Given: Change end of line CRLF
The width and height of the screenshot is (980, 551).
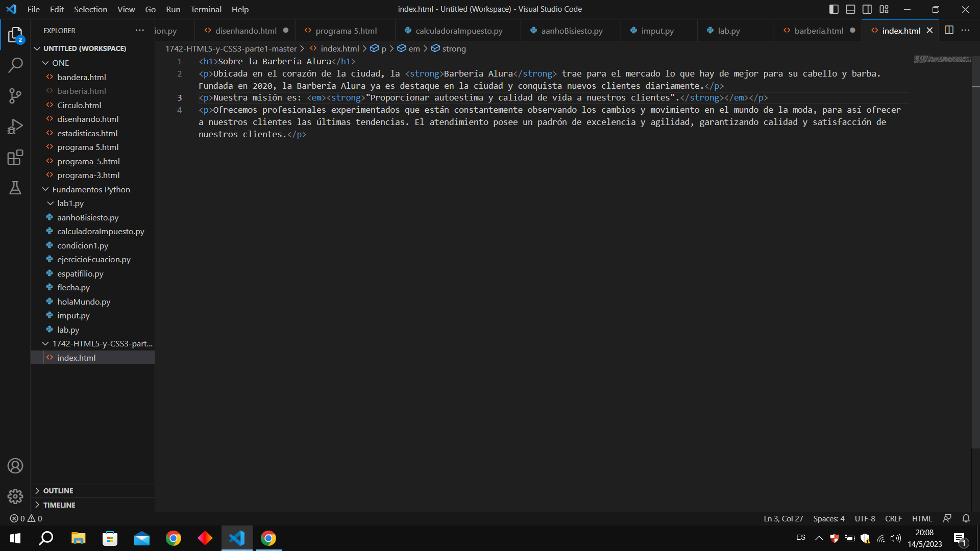Looking at the screenshot, I should click(x=893, y=518).
